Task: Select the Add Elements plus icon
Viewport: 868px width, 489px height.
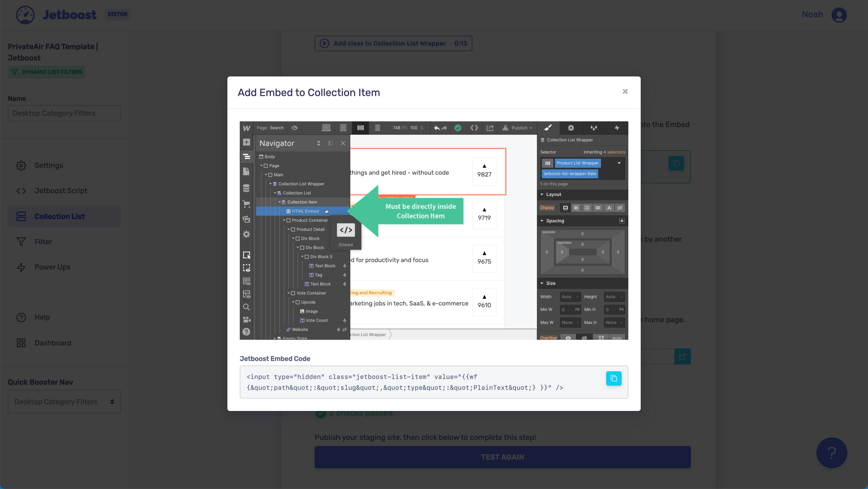Action: click(246, 143)
